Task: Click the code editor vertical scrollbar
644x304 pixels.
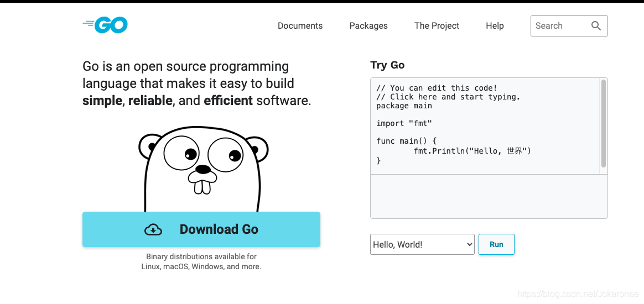Action: coord(604,123)
